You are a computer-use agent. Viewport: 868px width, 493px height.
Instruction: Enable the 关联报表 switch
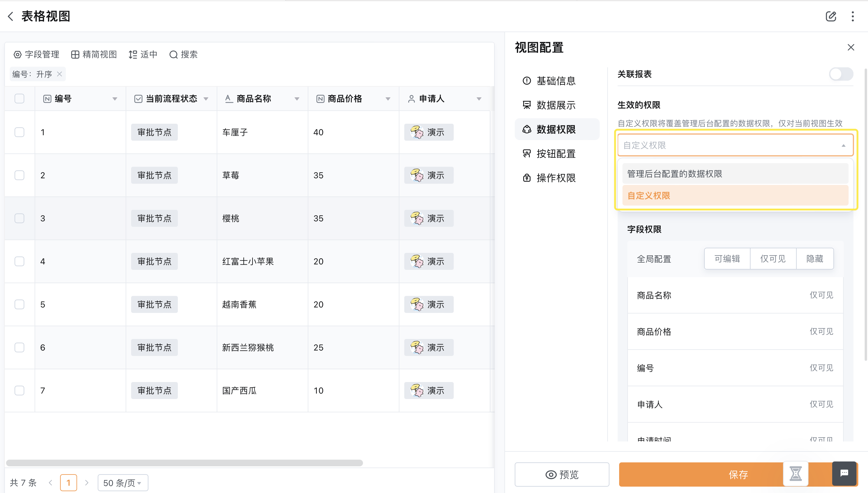pyautogui.click(x=841, y=74)
